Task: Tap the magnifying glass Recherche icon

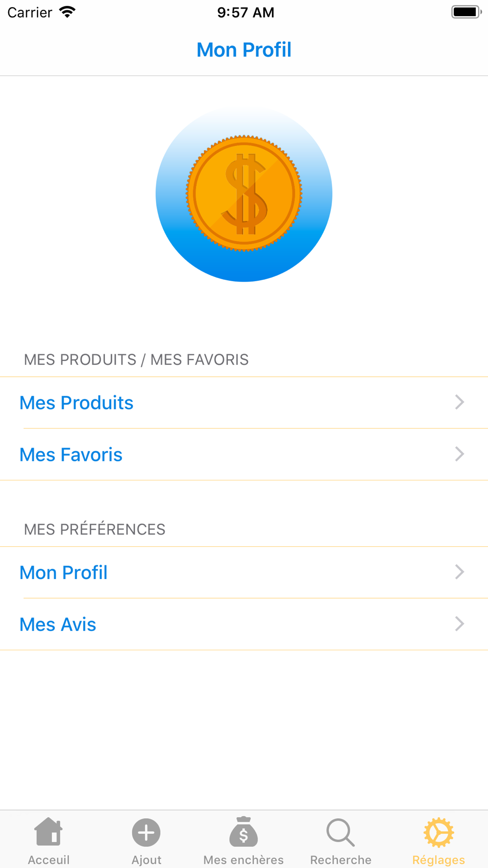Action: (341, 832)
